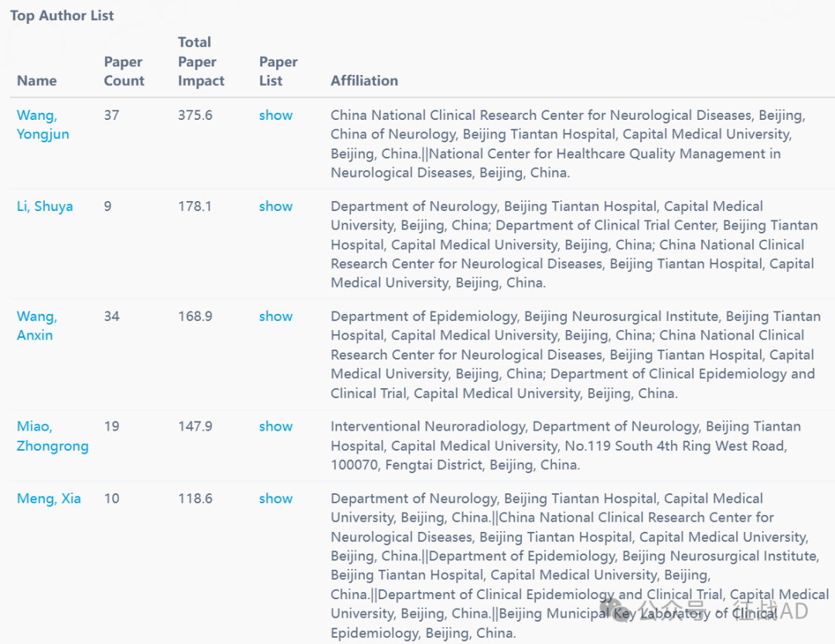
Task: Open author link Miao, Zhongrong
Action: (53, 436)
